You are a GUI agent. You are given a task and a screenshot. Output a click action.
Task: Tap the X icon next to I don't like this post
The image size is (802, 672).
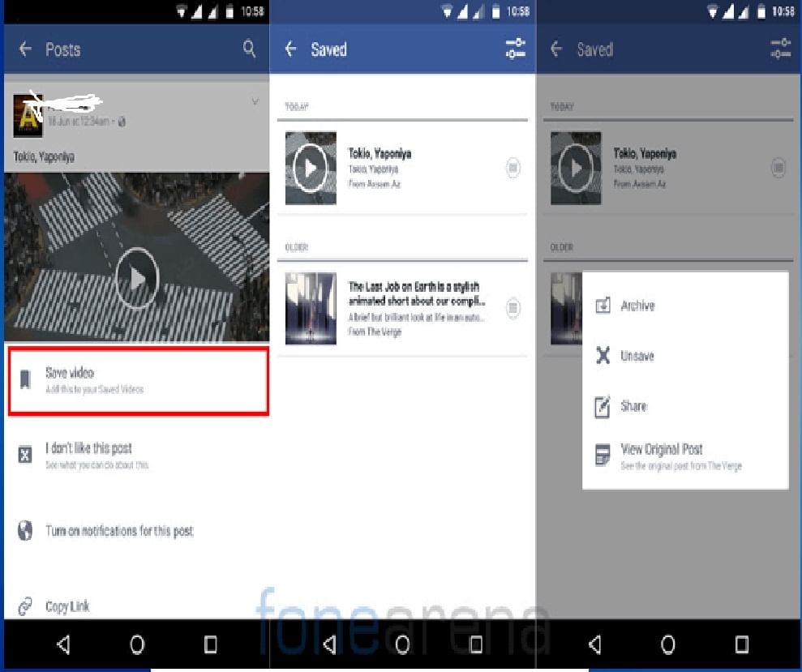coord(25,454)
